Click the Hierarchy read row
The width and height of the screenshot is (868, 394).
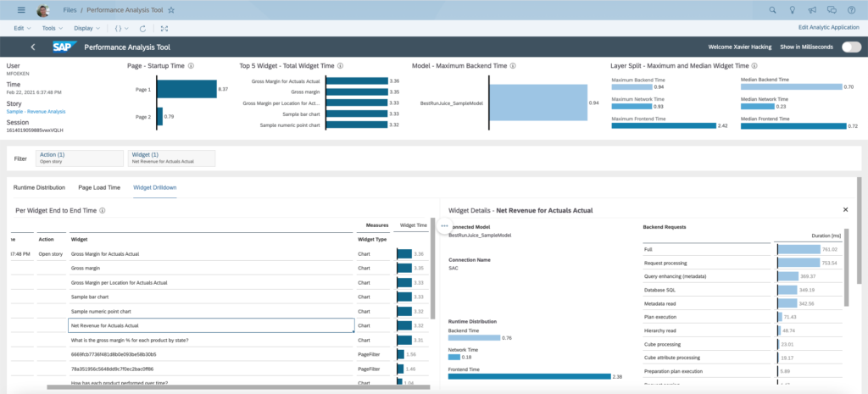click(x=742, y=330)
